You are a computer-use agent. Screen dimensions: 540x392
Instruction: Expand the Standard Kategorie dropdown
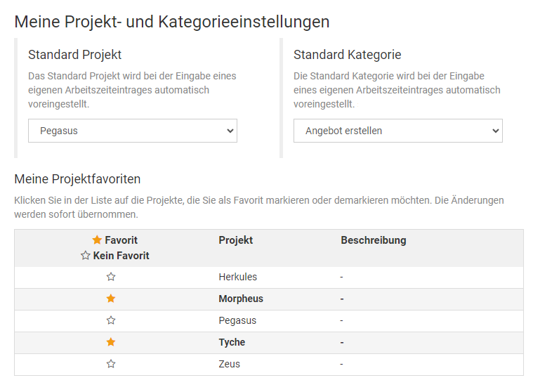pos(397,131)
